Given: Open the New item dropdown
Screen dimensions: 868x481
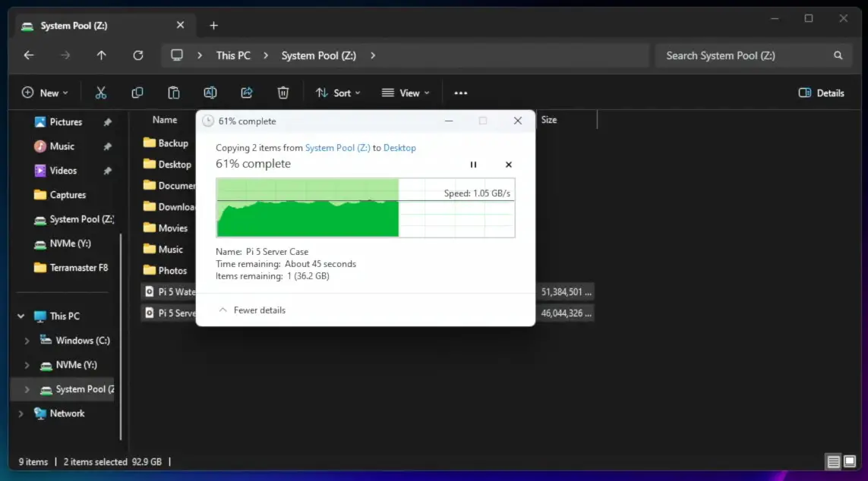Looking at the screenshot, I should pyautogui.click(x=45, y=93).
